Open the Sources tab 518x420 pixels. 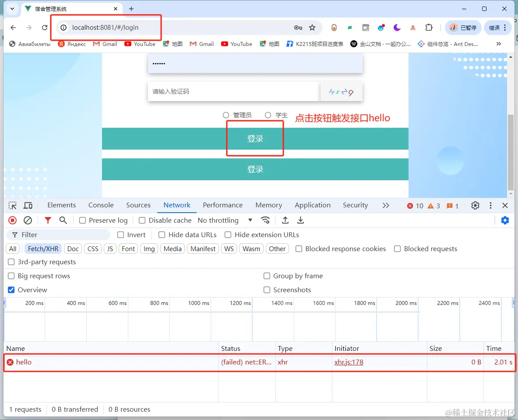138,205
